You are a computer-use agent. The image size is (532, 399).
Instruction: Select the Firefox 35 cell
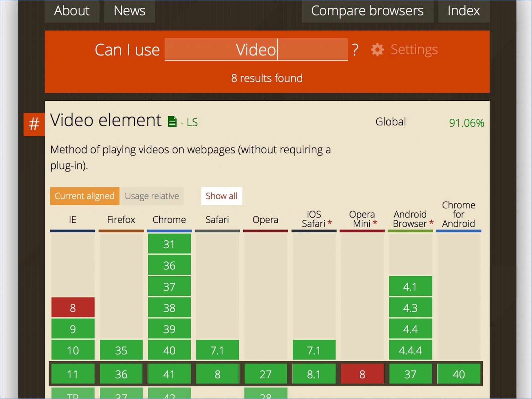tap(121, 350)
